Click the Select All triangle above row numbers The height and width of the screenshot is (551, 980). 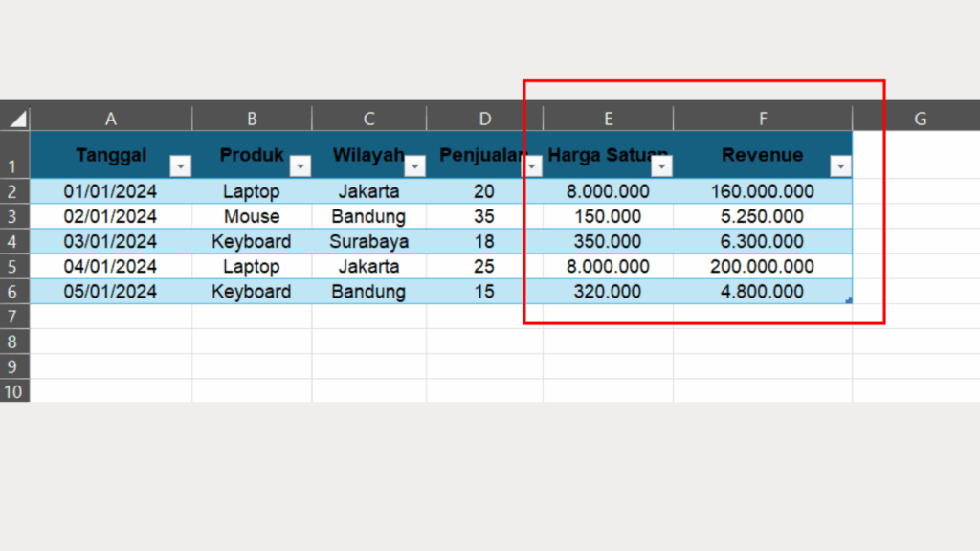[16, 117]
